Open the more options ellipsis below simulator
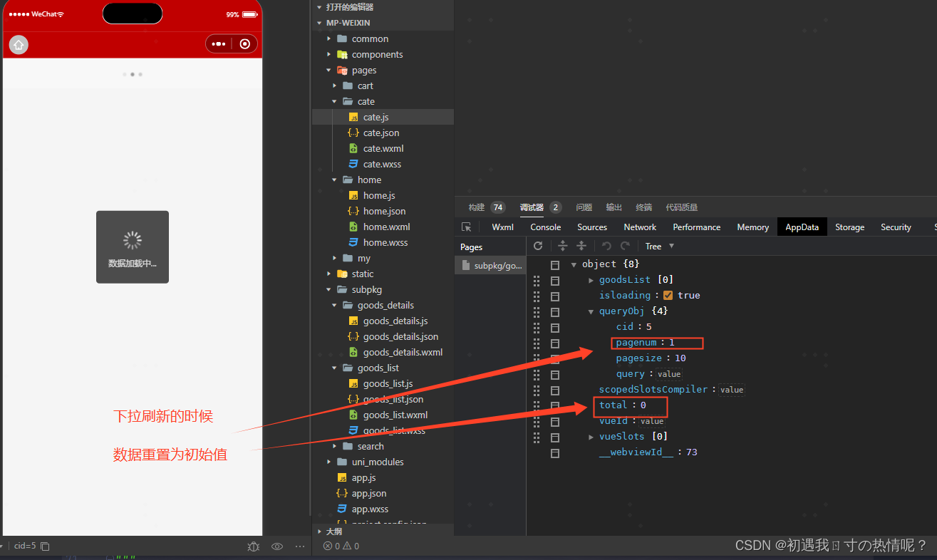Screen dimensions: 937x560 pyautogui.click(x=300, y=546)
